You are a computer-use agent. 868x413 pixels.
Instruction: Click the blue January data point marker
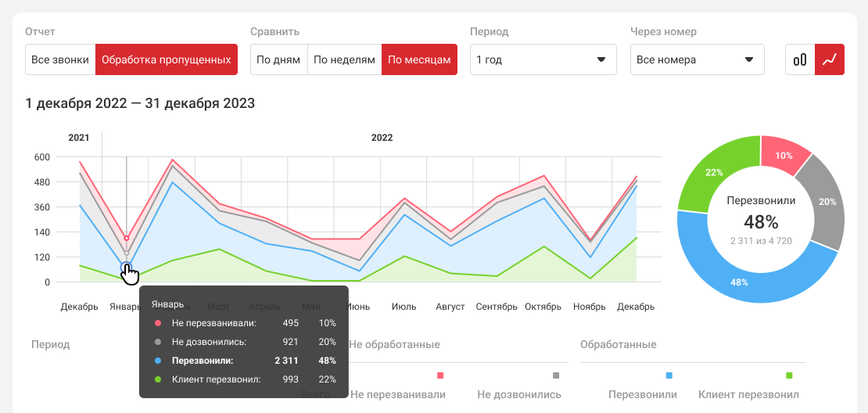coord(126,268)
